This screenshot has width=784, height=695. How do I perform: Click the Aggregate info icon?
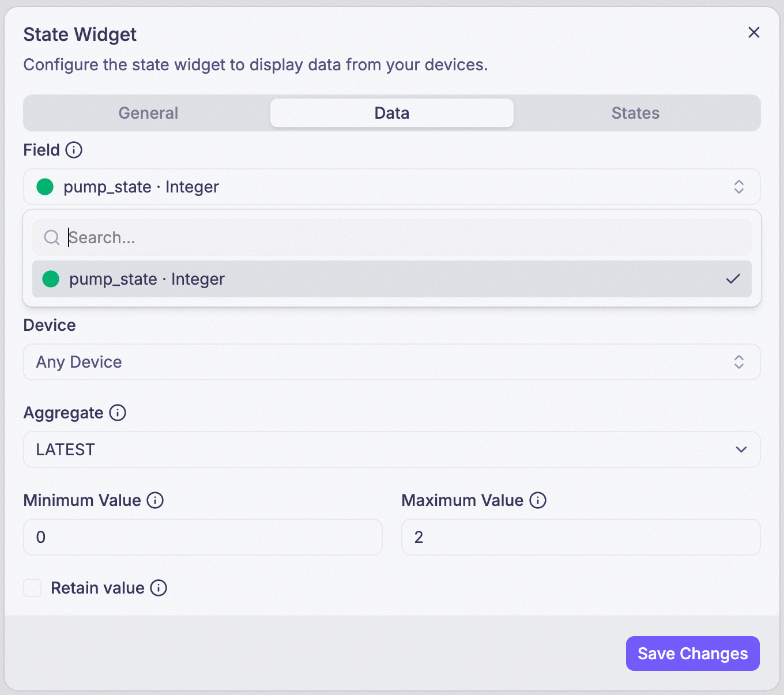118,413
